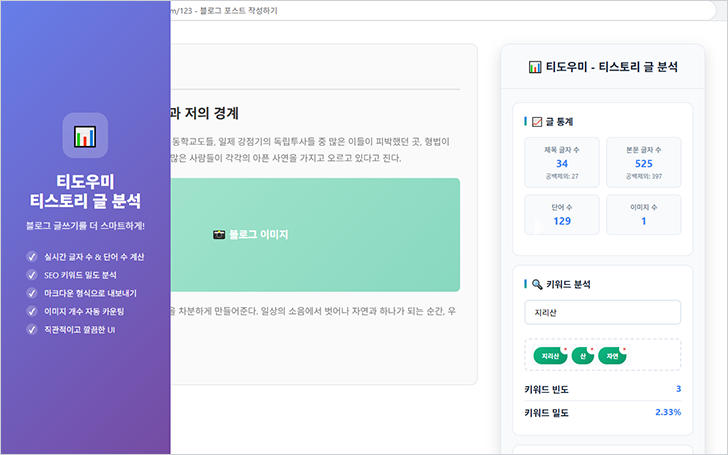Click the 티도우미 티스토리 글 분석 heading in purple panel
This screenshot has width=728, height=455.
point(85,191)
